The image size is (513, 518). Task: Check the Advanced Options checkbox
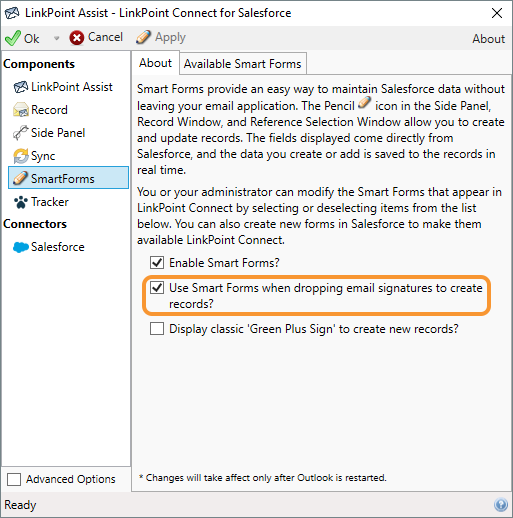pos(14,479)
